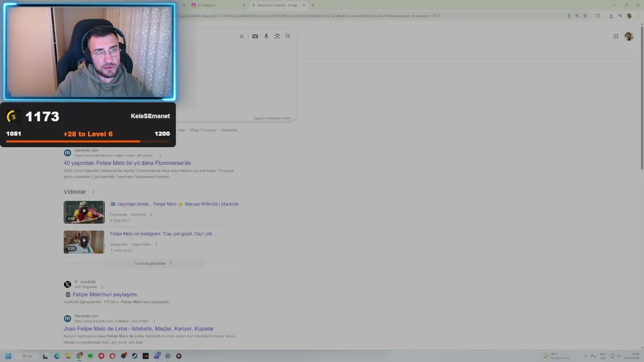Open Chrome zoom indicator in address bar

click(577, 16)
